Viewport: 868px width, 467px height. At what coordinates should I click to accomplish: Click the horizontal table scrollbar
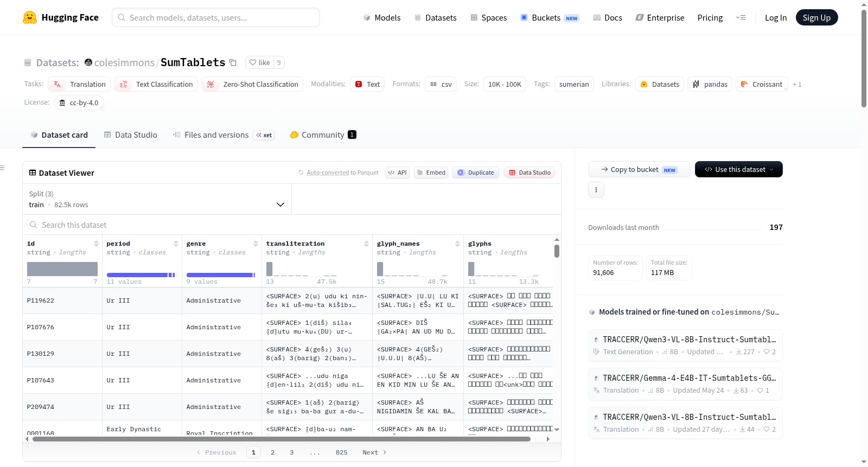tap(282, 439)
